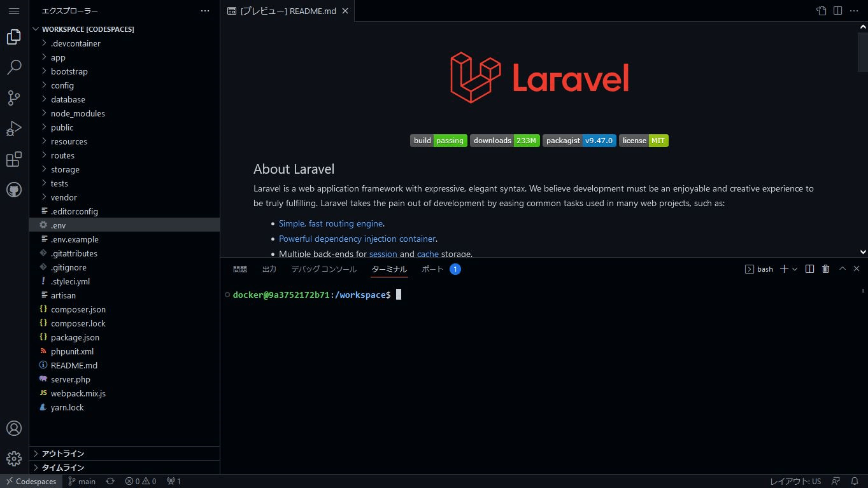The height and width of the screenshot is (488, 868).
Task: Kill the terminal with trash icon
Action: click(x=825, y=269)
